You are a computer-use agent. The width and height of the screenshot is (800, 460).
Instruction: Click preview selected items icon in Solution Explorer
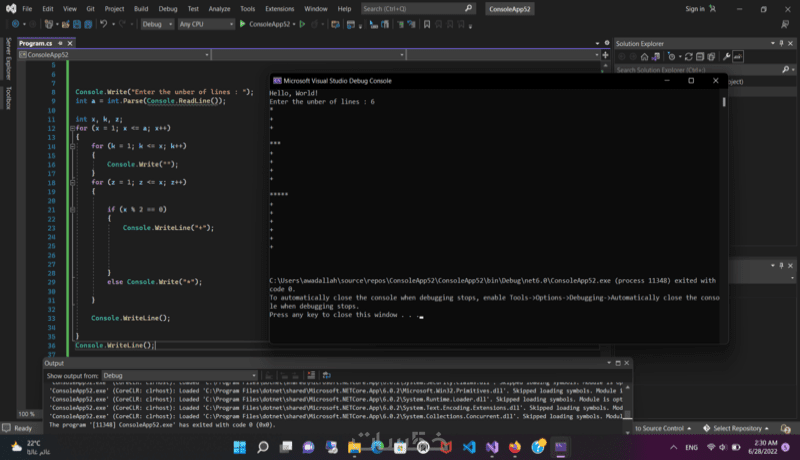(x=738, y=57)
